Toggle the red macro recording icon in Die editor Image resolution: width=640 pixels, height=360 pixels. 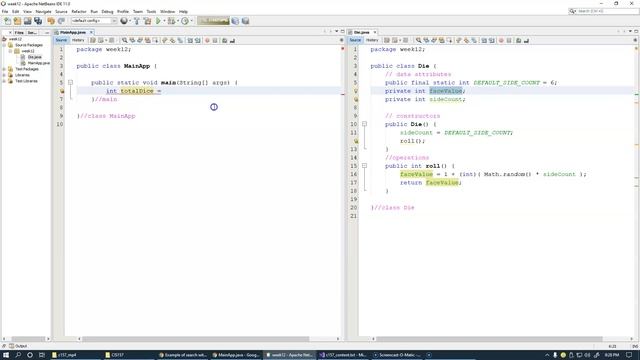[x=501, y=40]
